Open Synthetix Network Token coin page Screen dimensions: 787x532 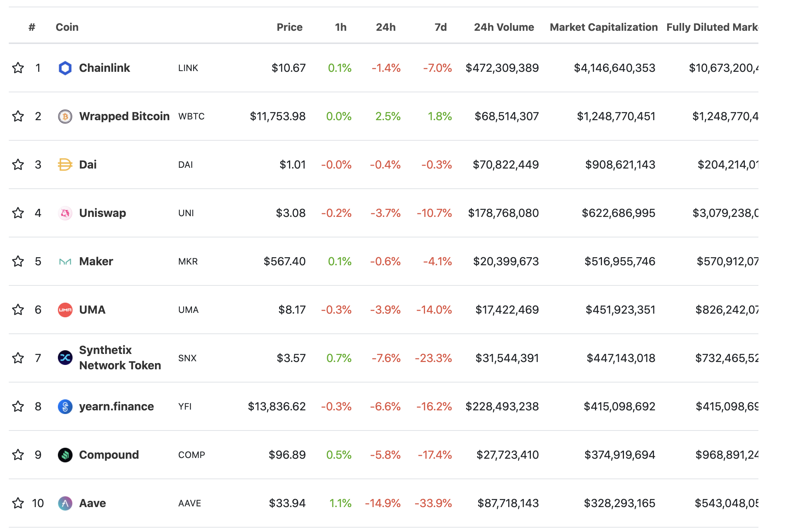point(120,358)
